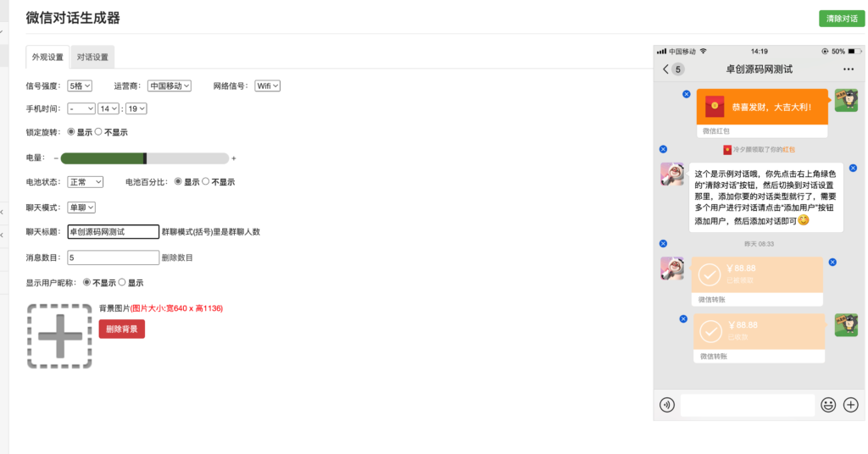Click the plus sign beside 电量 slider

coord(234,158)
